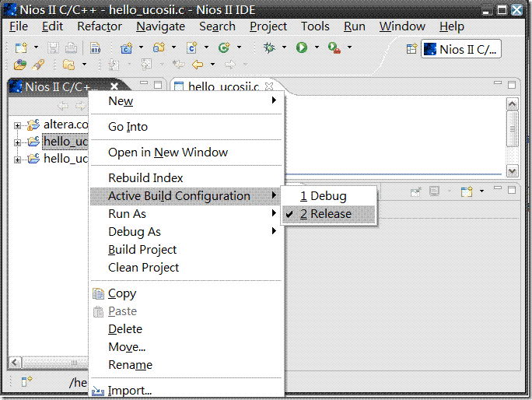Click the New C project icon
Screen dimensions: 532x400
pyautogui.click(x=127, y=48)
